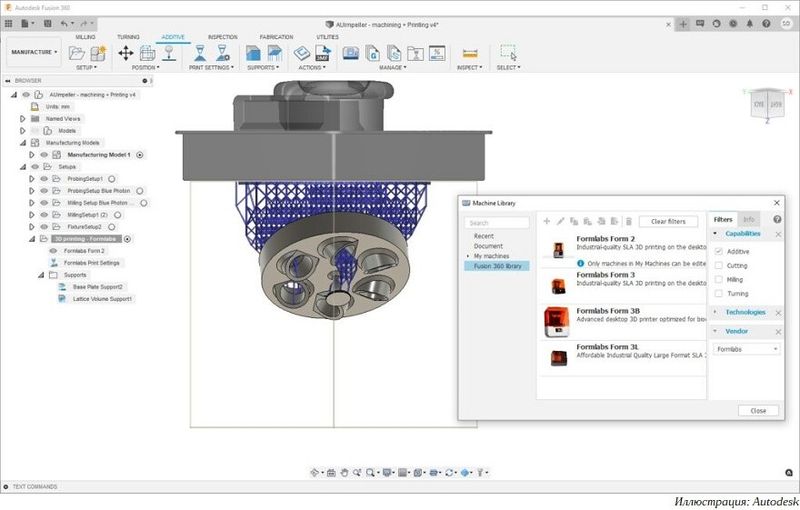Uncheck the Additive capability filter
Screen dimensions: 800x510
click(719, 251)
